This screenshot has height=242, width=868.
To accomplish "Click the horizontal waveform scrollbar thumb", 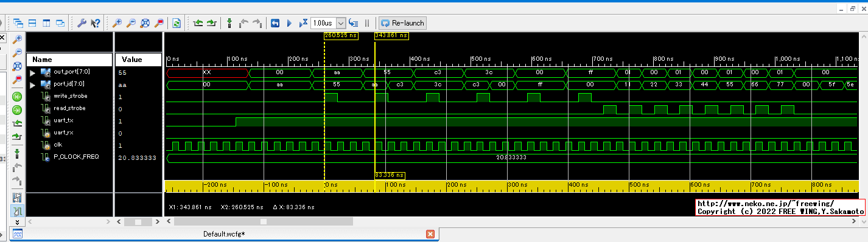I will pos(263,221).
